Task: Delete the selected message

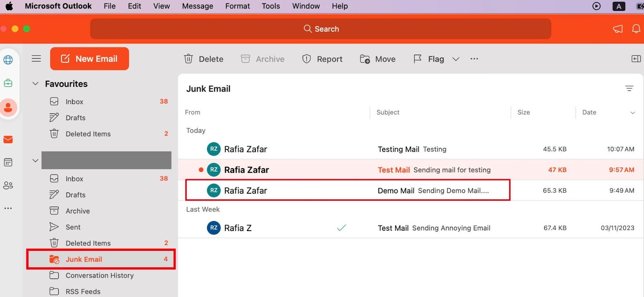Action: 204,59
